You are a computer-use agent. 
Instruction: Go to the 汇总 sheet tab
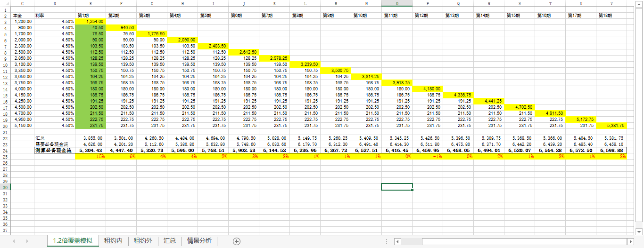point(170,241)
